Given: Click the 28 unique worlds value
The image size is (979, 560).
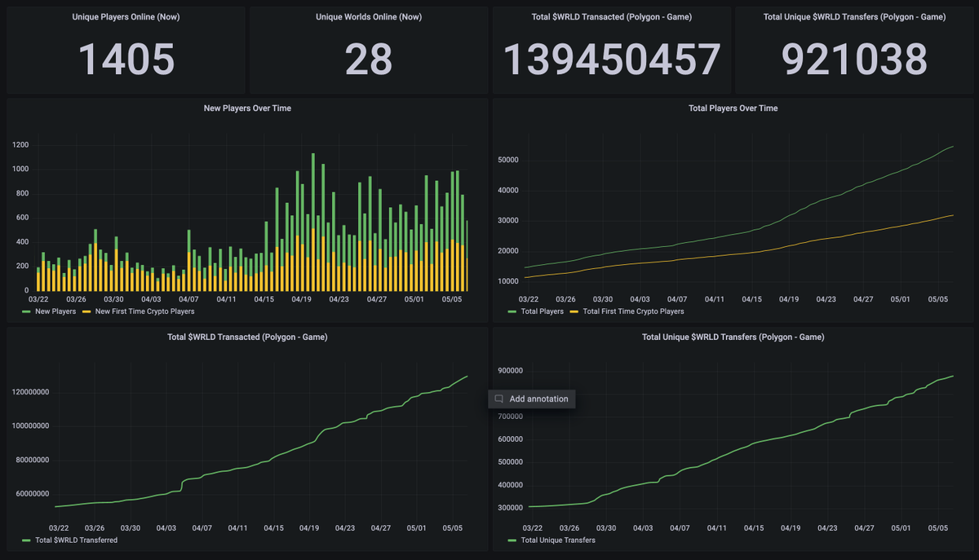Looking at the screenshot, I should pos(369,59).
